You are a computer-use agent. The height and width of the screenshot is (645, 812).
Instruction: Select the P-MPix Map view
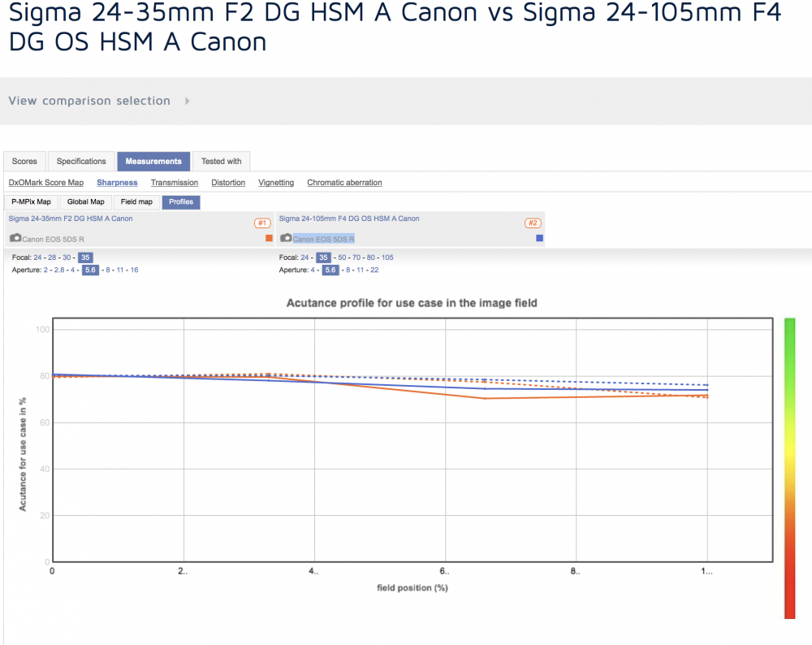click(31, 202)
